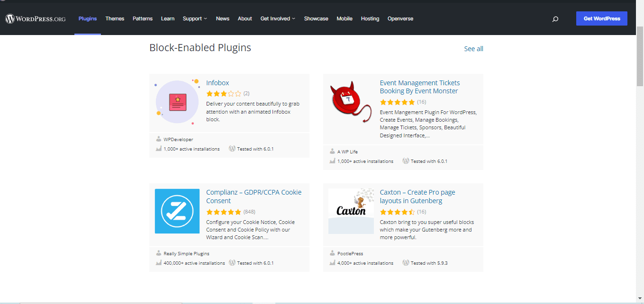Image resolution: width=644 pixels, height=304 pixels.
Task: Click author icon beside PootlePress
Action: [x=332, y=253]
